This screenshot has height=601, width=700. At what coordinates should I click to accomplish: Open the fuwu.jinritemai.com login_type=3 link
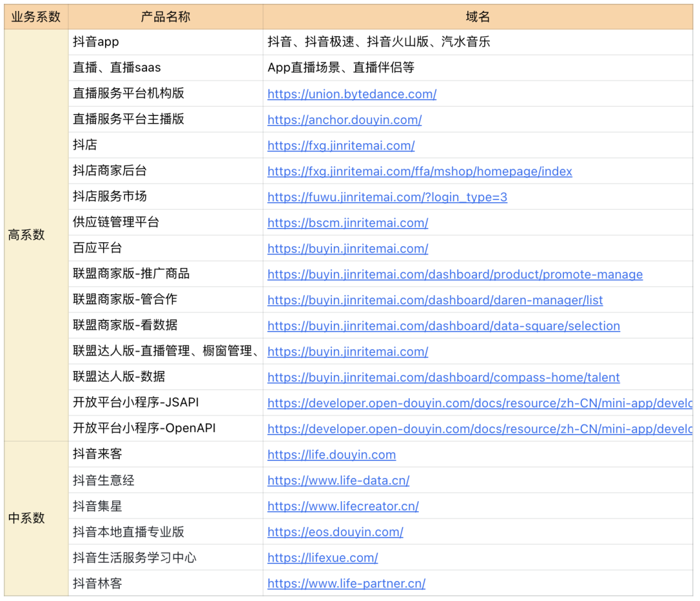click(387, 198)
